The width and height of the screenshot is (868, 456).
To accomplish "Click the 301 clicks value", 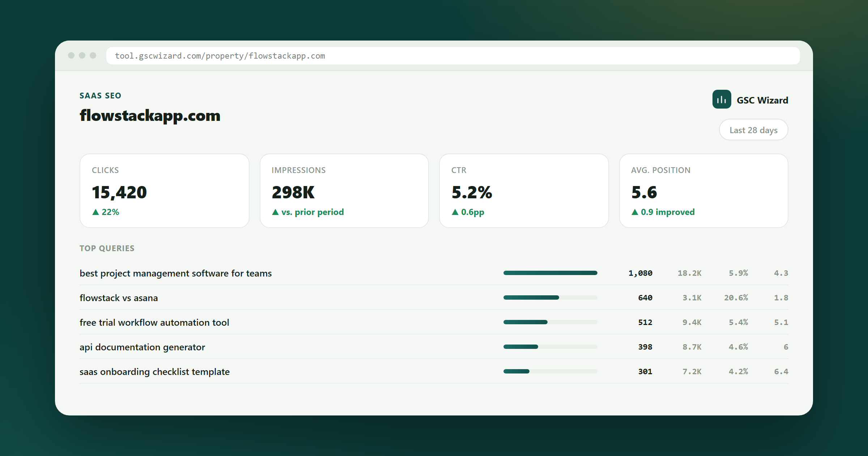I will point(645,372).
